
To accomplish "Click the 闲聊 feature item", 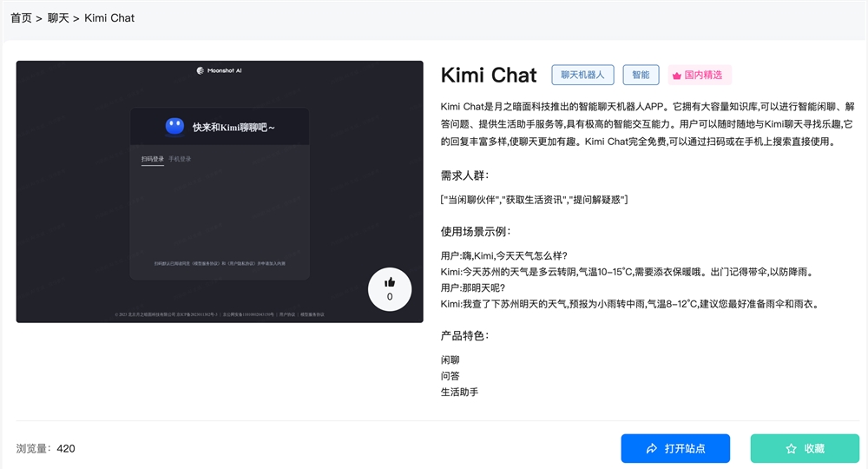I will coord(450,360).
